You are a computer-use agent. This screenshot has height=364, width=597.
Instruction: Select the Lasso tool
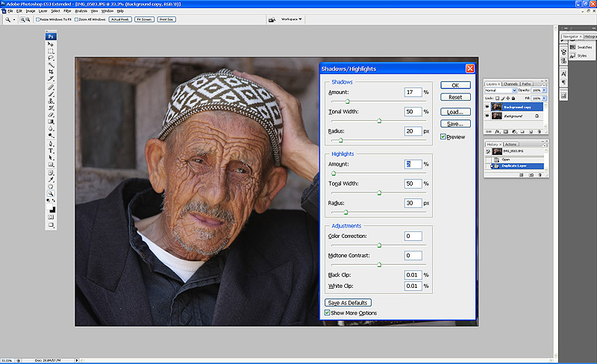[51, 58]
